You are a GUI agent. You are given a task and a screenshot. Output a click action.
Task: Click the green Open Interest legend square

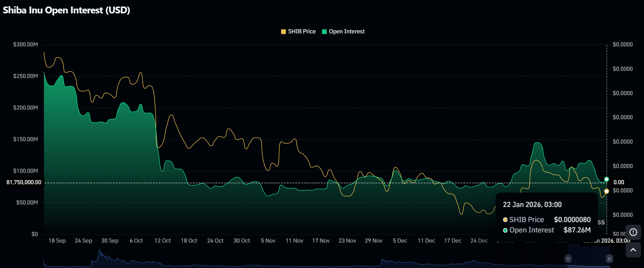pos(324,32)
